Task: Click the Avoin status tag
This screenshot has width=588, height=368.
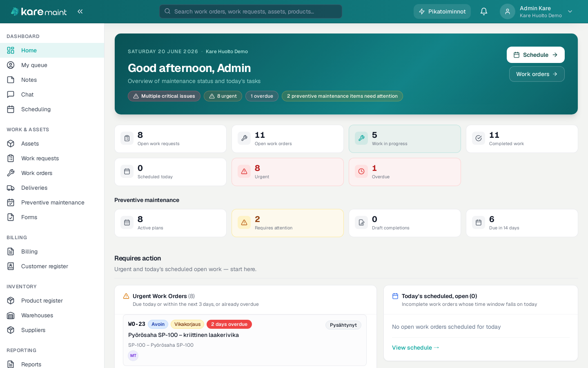Action: point(158,324)
